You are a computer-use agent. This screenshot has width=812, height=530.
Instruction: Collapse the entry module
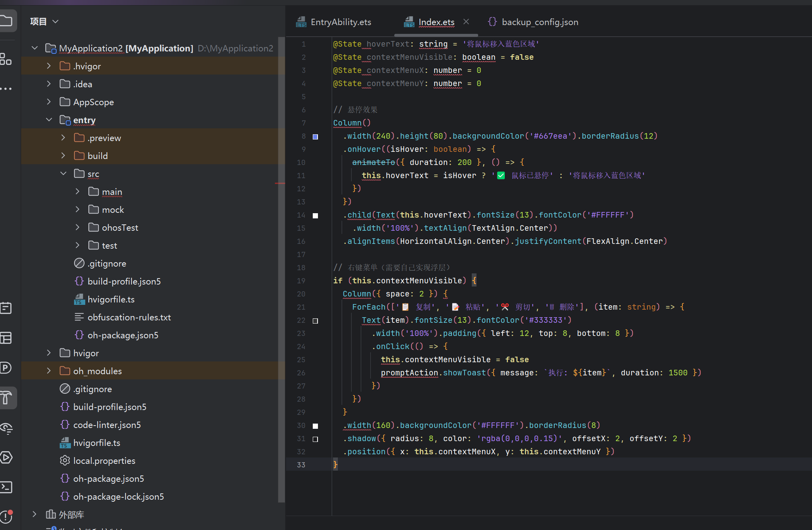[49, 120]
